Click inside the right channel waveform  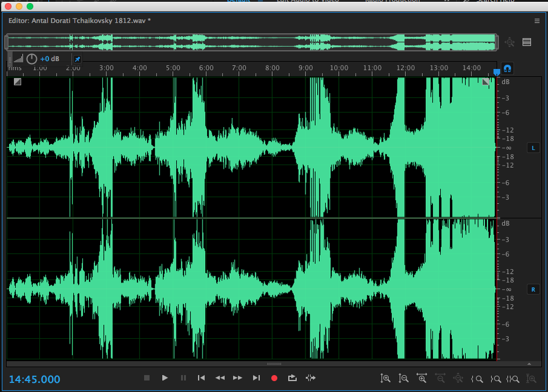click(x=252, y=289)
